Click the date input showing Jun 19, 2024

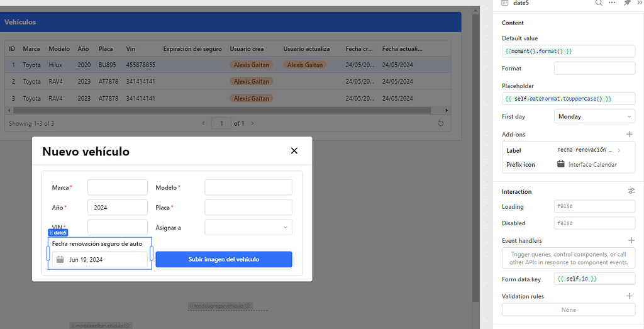(x=99, y=259)
